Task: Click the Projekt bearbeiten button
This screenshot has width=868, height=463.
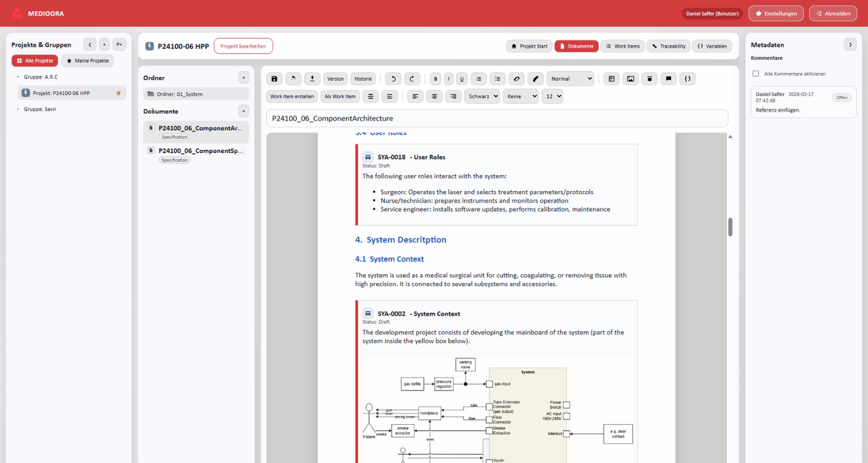Action: (x=243, y=46)
